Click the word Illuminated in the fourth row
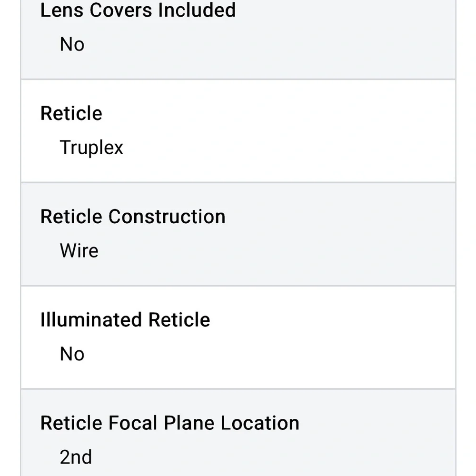The width and height of the screenshot is (476, 476). click(91, 320)
